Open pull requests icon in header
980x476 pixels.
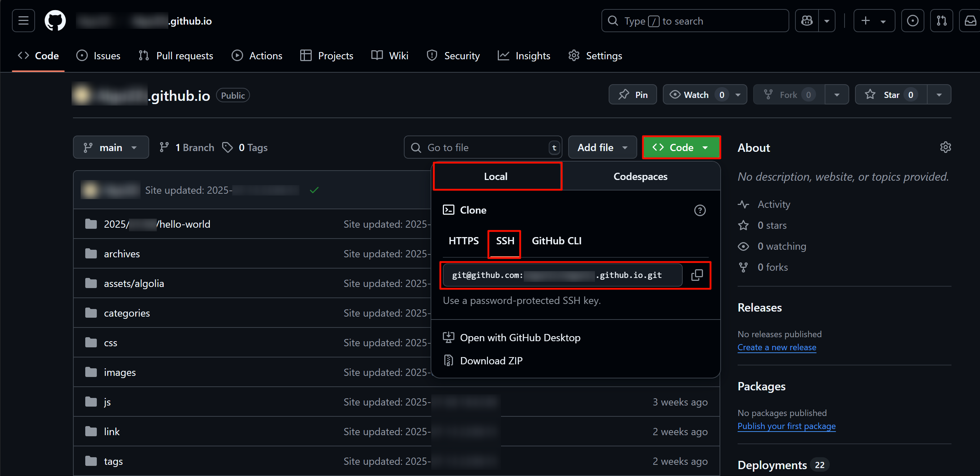point(941,21)
